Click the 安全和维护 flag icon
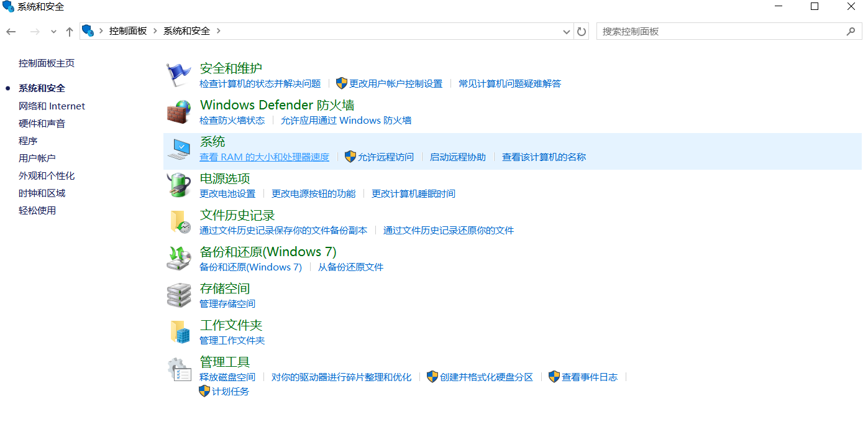868x424 pixels. pos(179,75)
